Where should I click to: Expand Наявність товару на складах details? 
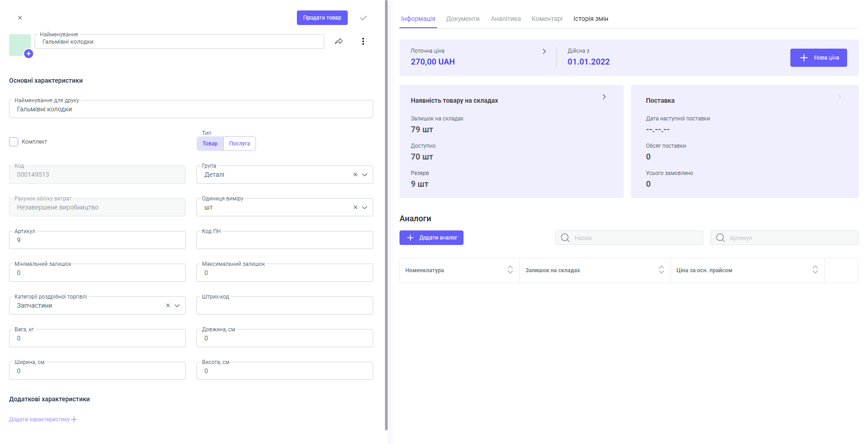(x=604, y=97)
